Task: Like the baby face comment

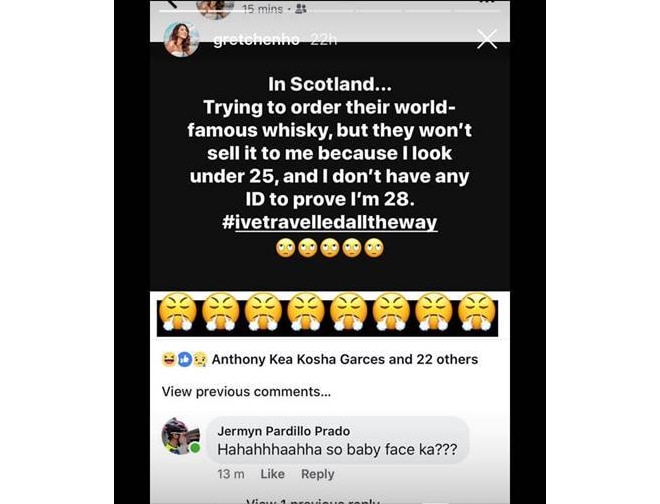Action: tap(272, 474)
